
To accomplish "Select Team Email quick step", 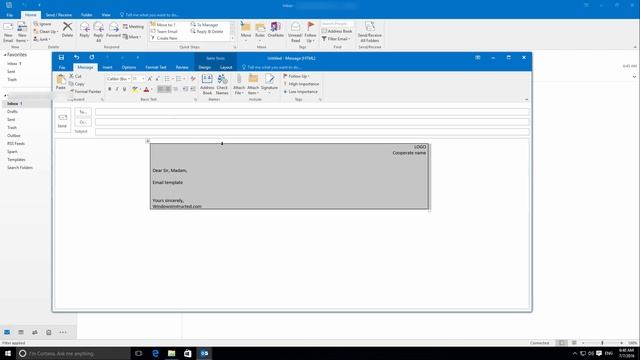I will click(164, 31).
